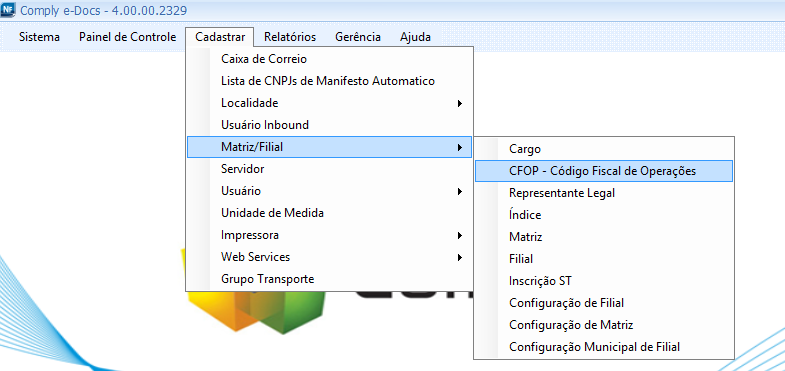This screenshot has height=371, width=785.
Task: Open the Sistema menu
Action: pos(40,37)
